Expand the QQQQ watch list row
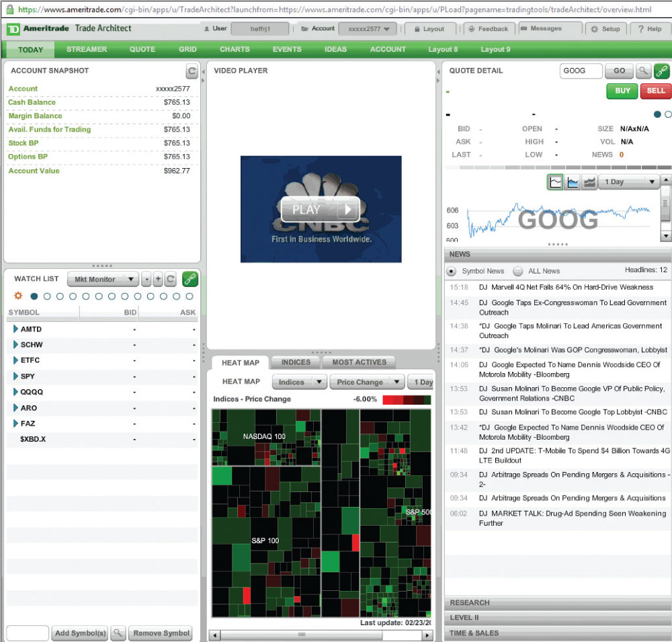The height and width of the screenshot is (642, 672). pos(15,391)
